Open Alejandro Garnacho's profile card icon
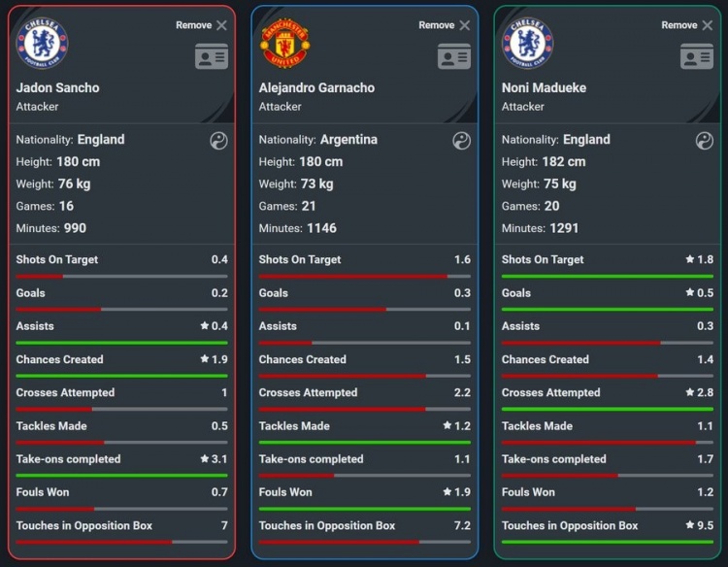 click(454, 56)
